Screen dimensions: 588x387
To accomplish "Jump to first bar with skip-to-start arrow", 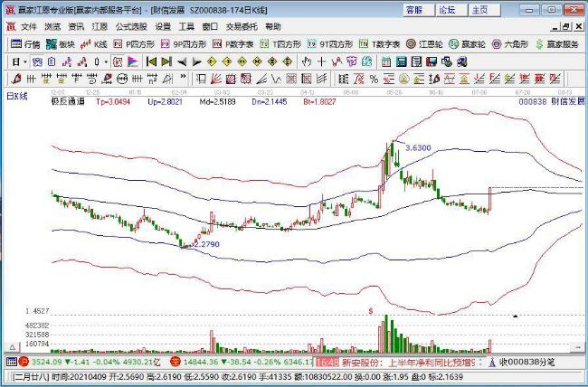I will (151, 61).
